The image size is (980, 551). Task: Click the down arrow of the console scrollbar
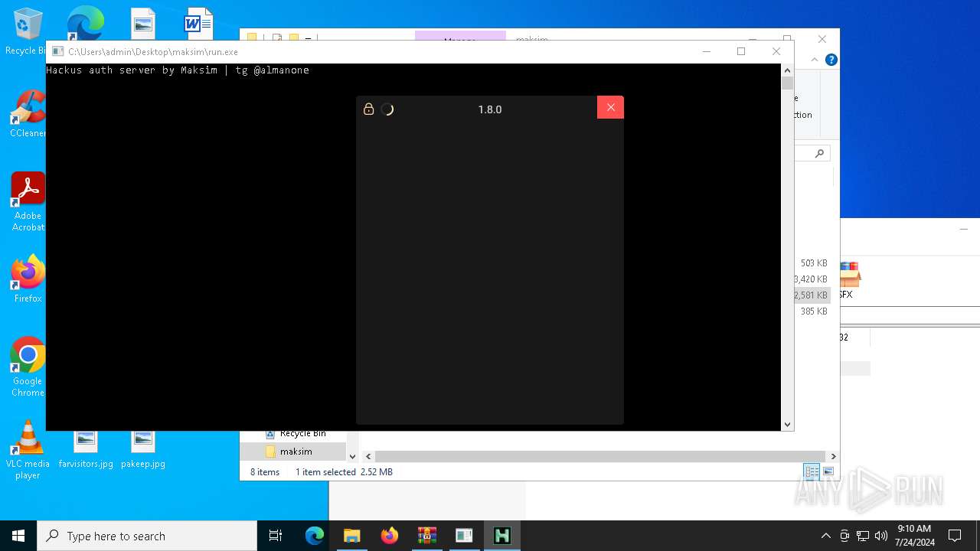pyautogui.click(x=787, y=424)
